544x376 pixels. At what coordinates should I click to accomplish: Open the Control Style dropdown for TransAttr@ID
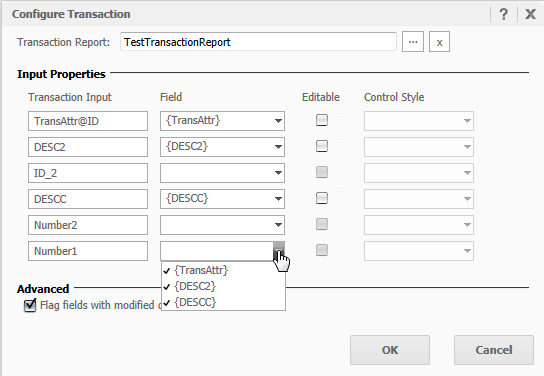click(419, 121)
